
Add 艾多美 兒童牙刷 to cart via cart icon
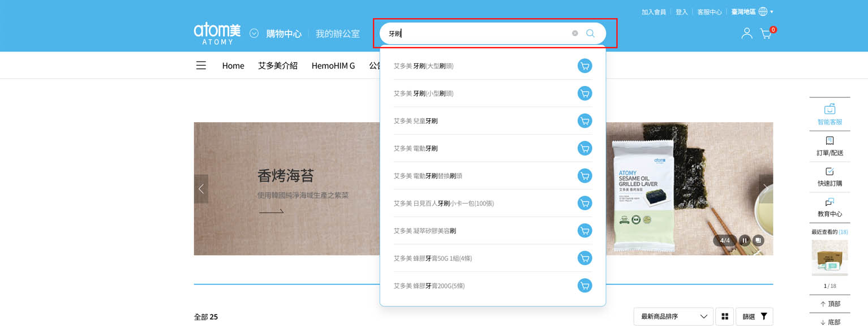585,120
